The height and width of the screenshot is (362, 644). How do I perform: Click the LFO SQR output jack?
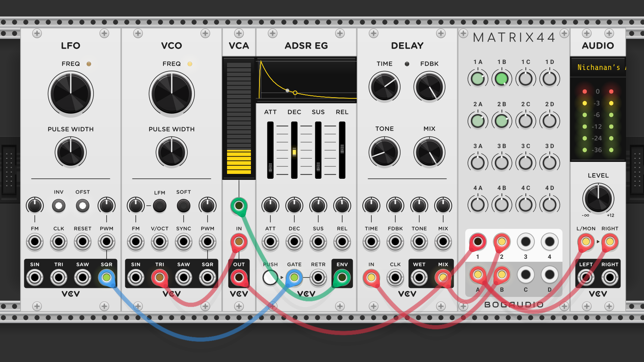pos(107,277)
